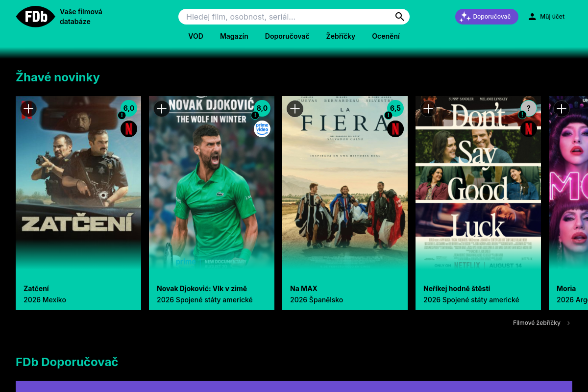This screenshot has width=588, height=392.
Task: Click the search magnifier icon
Action: click(400, 17)
